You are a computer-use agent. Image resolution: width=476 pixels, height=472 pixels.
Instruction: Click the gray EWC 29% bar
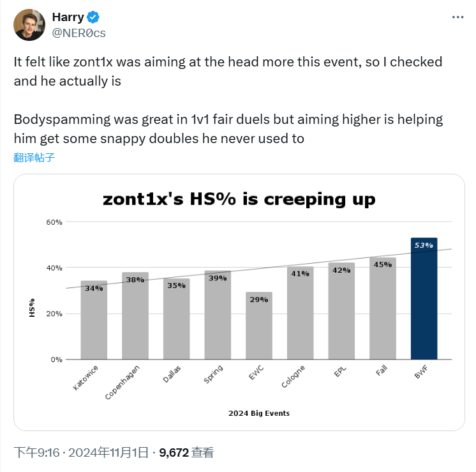[x=258, y=326]
